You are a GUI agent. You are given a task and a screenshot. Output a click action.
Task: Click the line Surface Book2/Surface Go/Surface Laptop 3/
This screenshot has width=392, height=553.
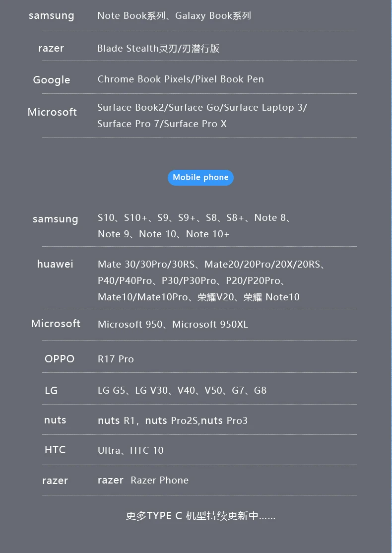coord(202,108)
